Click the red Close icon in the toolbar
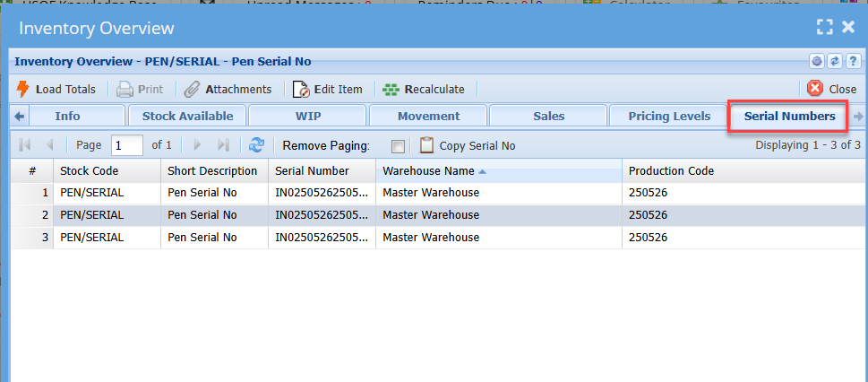 (814, 89)
